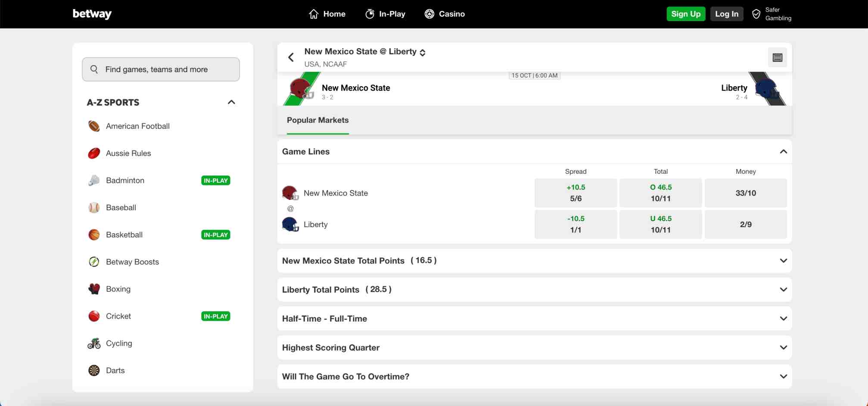Open the match switcher dropdown beside Liberty
The height and width of the screenshot is (406, 868).
[423, 52]
